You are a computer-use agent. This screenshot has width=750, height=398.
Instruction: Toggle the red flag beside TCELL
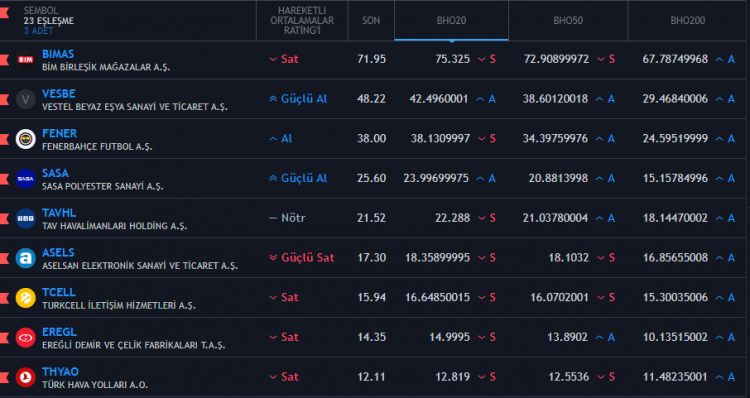tap(4, 298)
